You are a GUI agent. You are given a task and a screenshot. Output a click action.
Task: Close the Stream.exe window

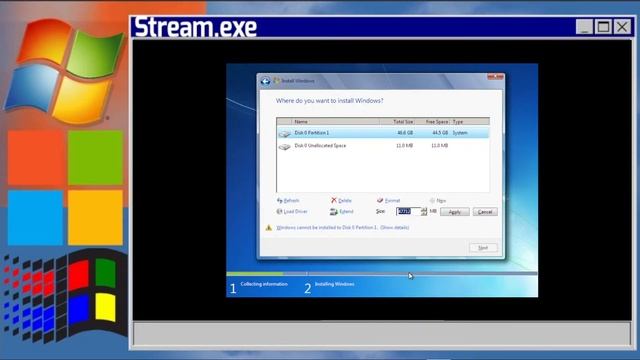(x=622, y=27)
